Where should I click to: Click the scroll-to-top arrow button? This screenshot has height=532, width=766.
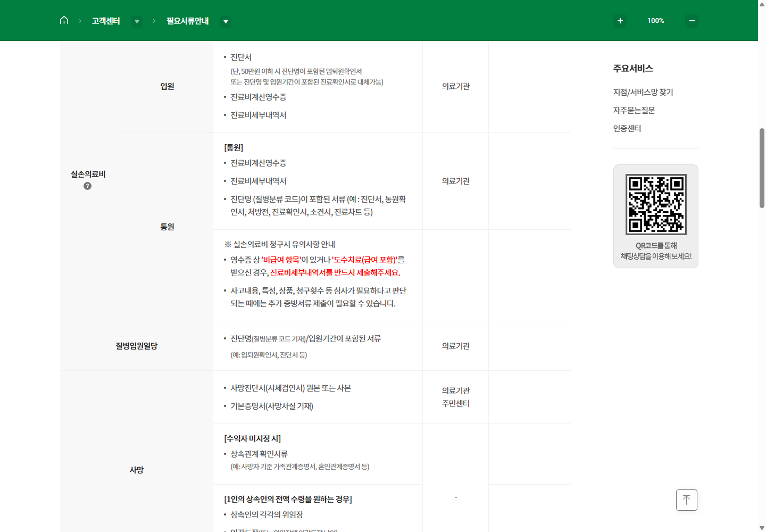[x=687, y=500]
